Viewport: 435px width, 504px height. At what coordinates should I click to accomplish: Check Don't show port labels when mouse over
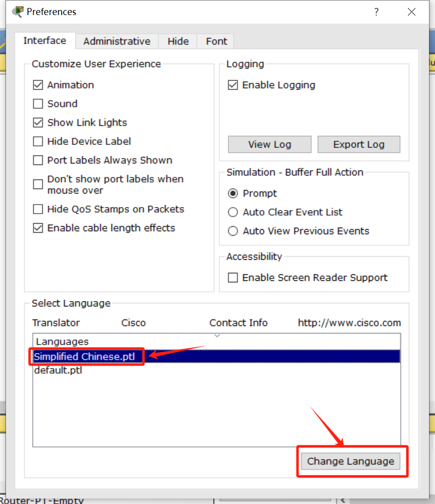[38, 184]
